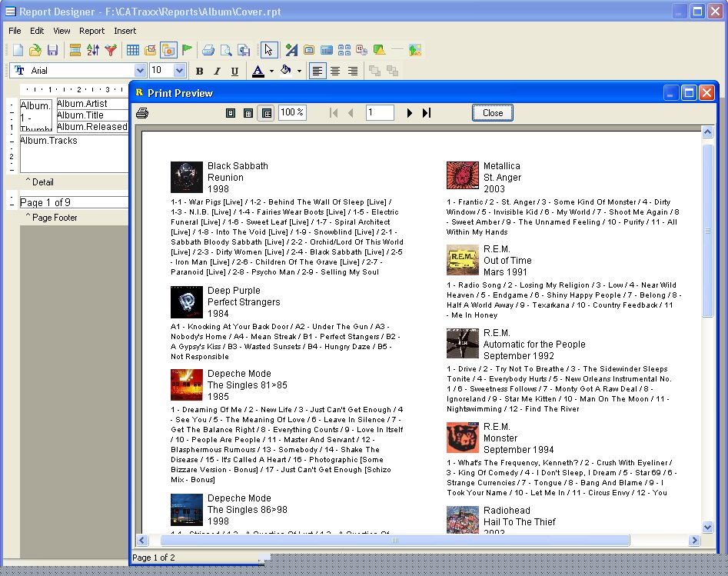Toggle bold formatting
Screen dimensions: 728x576
(199, 71)
